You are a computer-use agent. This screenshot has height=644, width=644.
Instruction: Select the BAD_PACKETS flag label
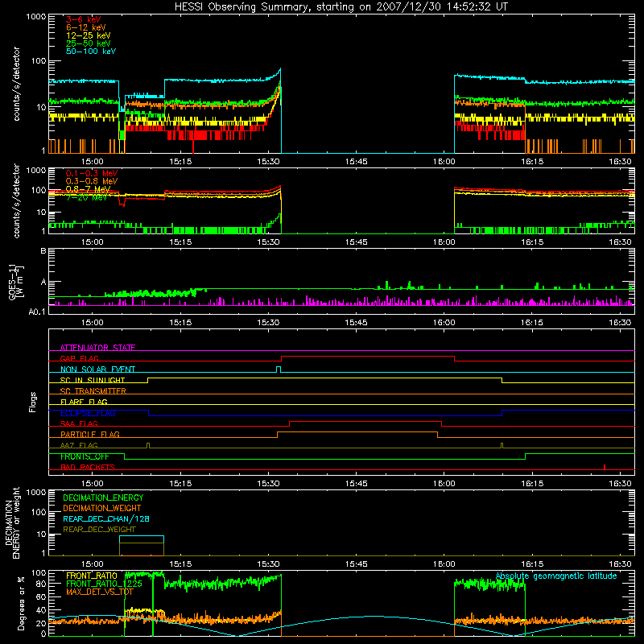coord(88,467)
